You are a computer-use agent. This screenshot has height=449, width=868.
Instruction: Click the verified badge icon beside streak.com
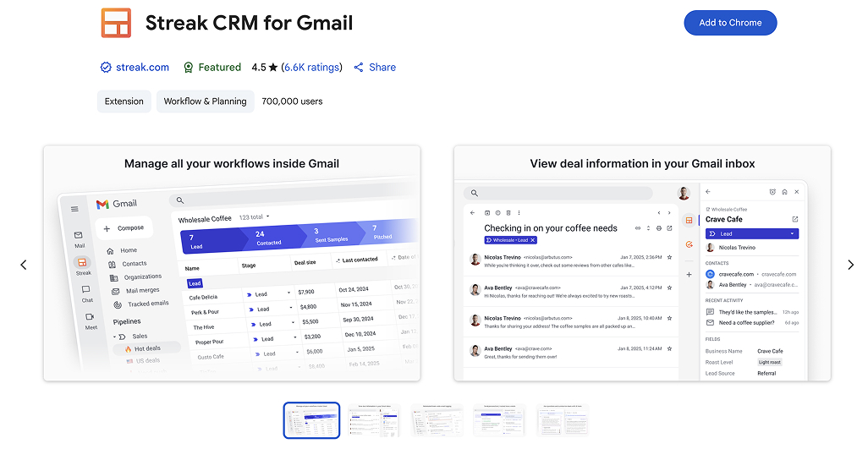click(106, 68)
